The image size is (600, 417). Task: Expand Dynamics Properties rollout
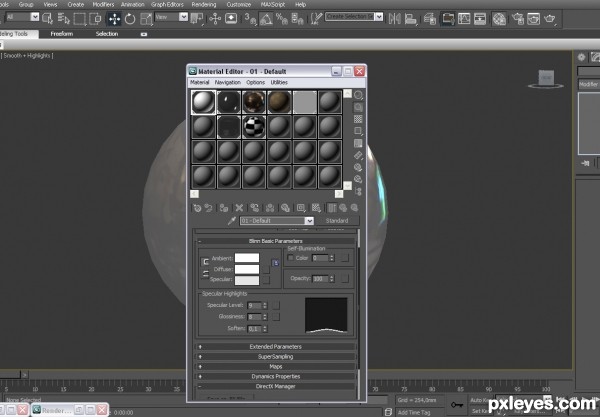coord(276,376)
